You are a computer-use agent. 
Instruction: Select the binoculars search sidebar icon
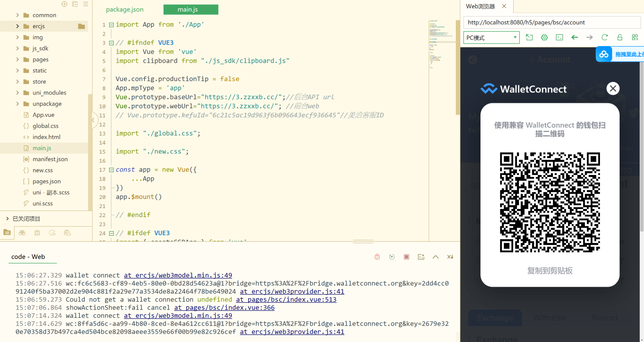(22, 233)
